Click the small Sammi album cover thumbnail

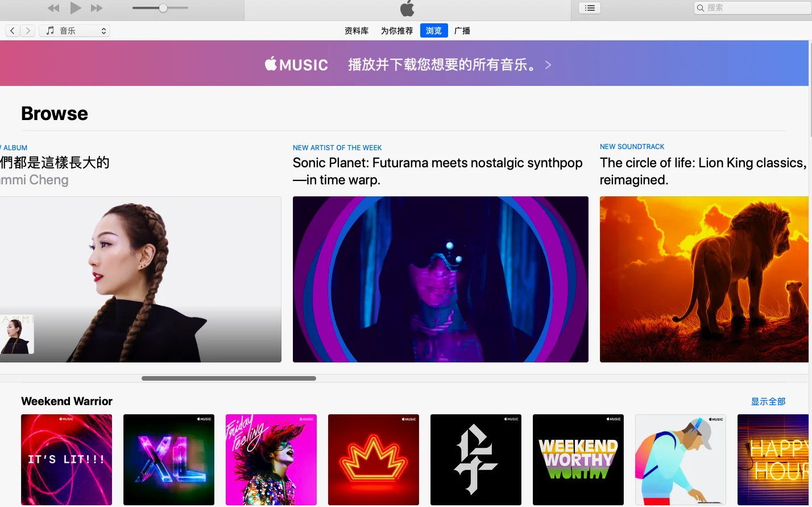(x=16, y=335)
